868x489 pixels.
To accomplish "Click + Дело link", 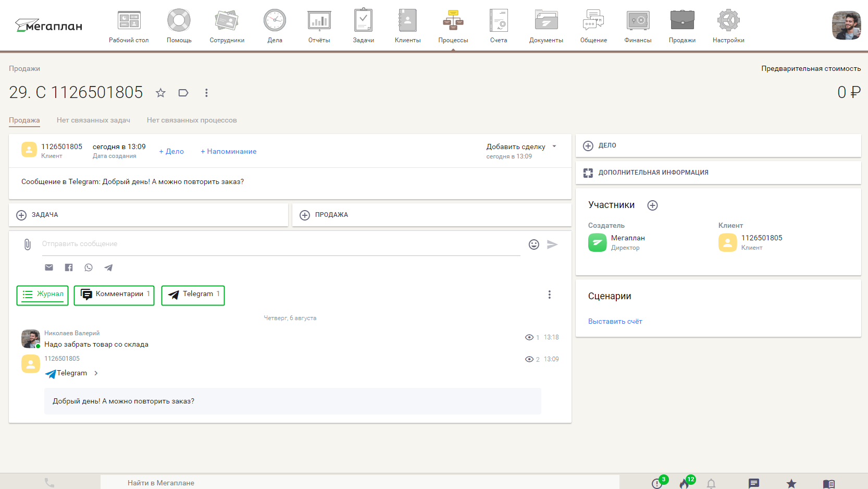I will pos(171,151).
